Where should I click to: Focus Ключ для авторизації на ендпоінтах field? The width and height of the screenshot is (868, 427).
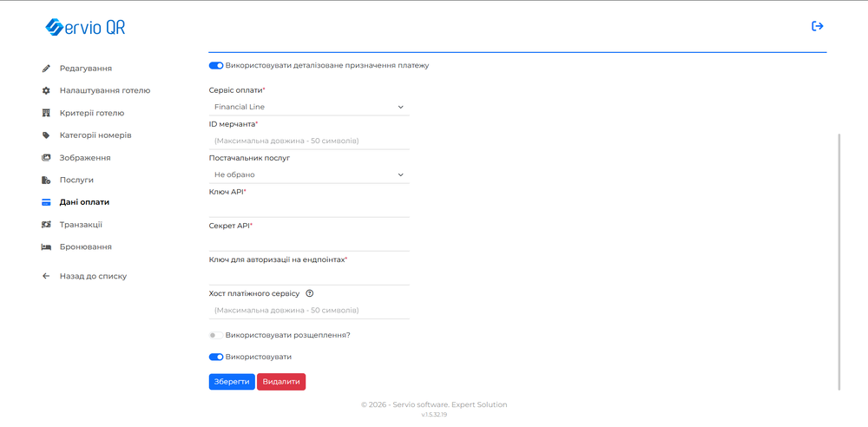(x=309, y=276)
